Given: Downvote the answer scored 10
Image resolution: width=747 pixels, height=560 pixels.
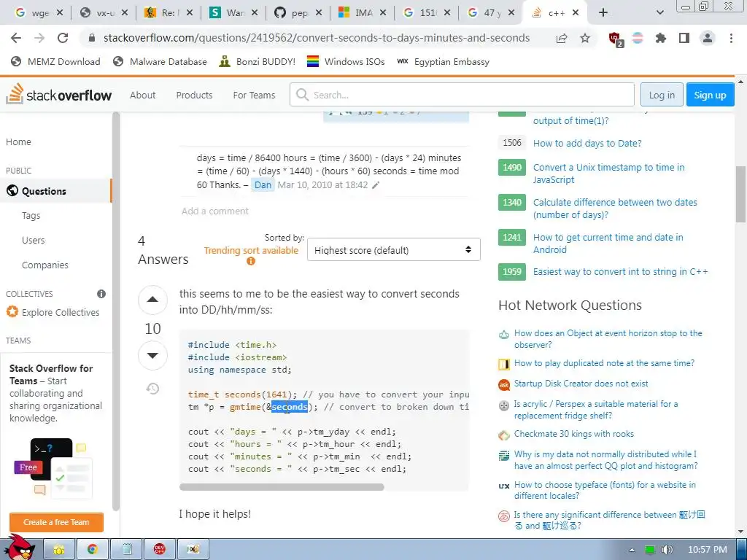Looking at the screenshot, I should [x=152, y=355].
